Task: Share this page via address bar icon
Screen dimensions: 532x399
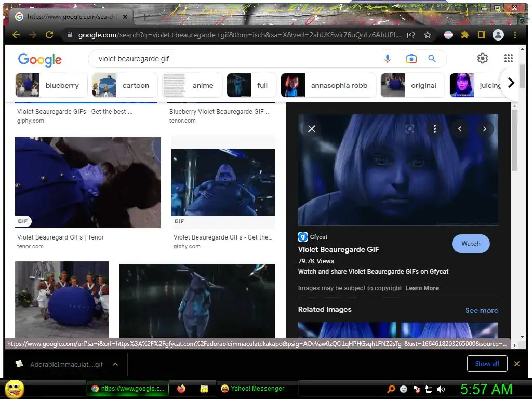Action: [411, 35]
